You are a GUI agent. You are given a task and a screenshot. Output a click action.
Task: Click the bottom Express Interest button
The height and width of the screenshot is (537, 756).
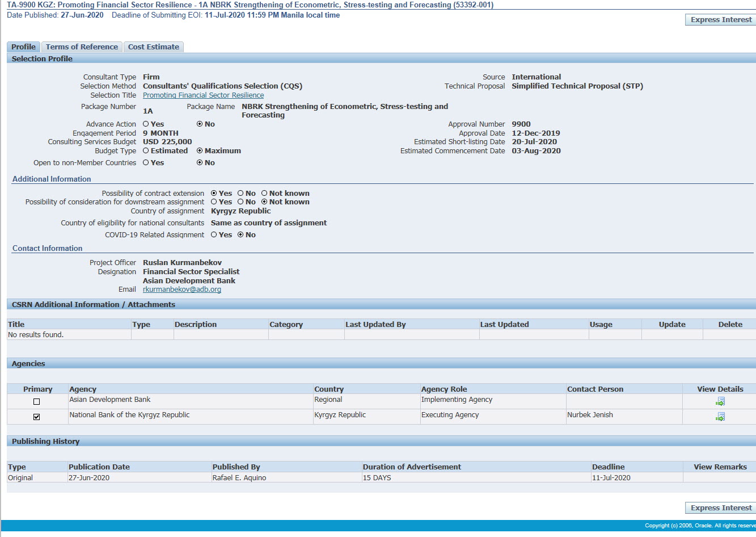pos(721,508)
